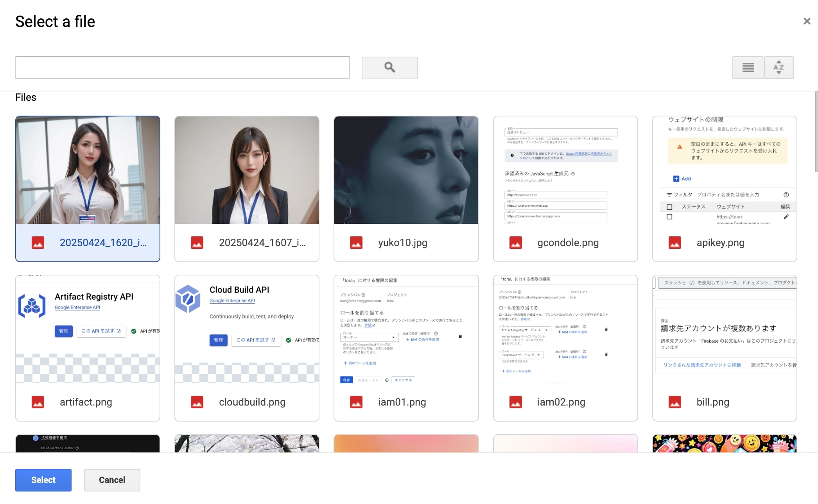
Task: Select the Artifact Registry API thumbnail
Action: pos(88,329)
